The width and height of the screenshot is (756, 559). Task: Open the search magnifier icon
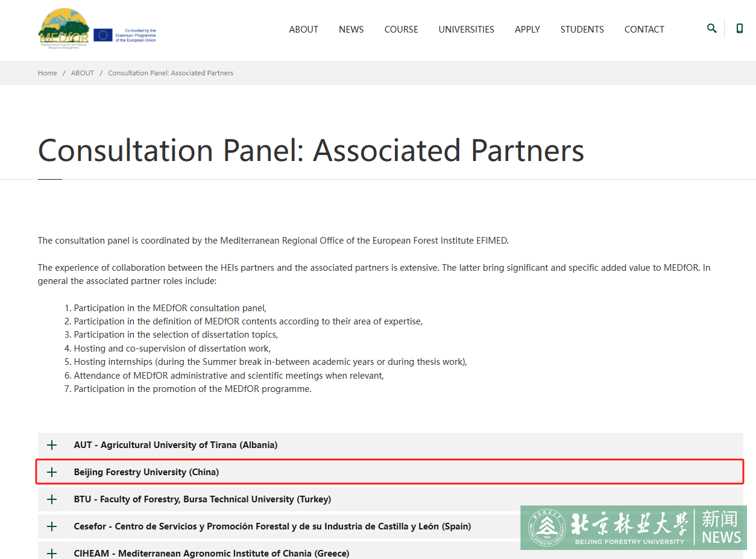pyautogui.click(x=711, y=28)
